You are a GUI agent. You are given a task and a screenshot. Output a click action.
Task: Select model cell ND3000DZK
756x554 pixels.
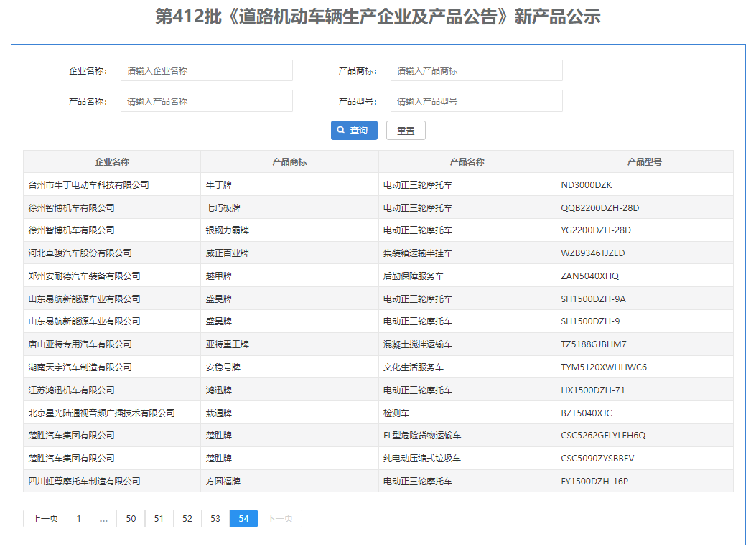pos(644,184)
